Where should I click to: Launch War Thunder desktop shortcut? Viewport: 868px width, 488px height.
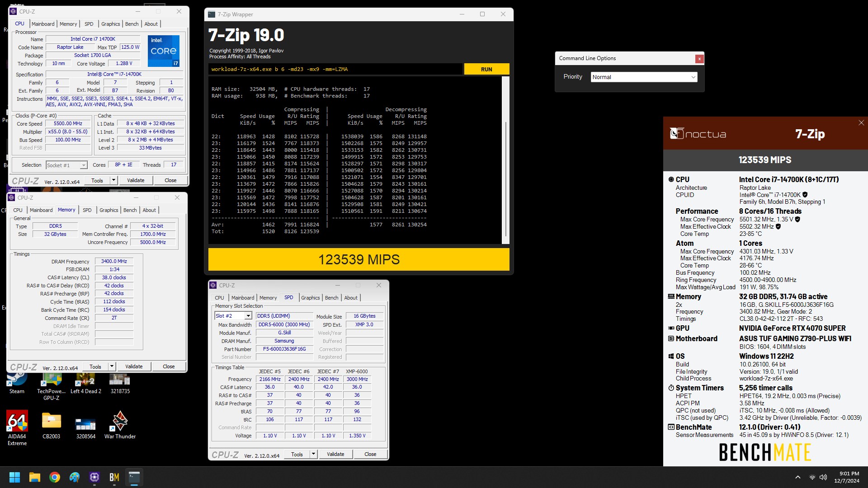pos(120,425)
